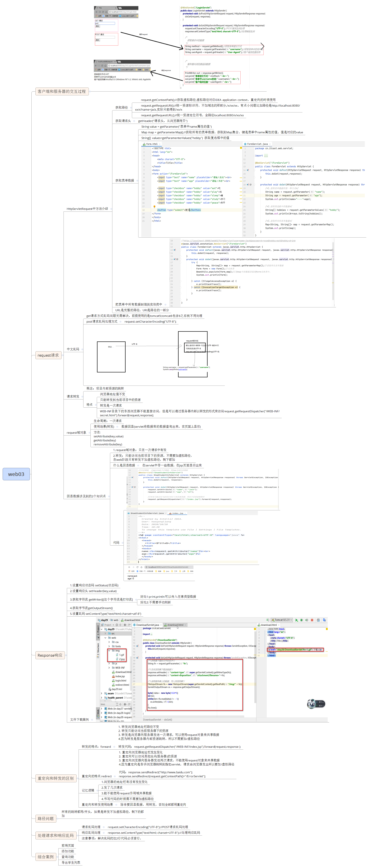Image resolution: width=369 pixels, height=868 pixels.
Task: Switch to the FormServlet.java tab
Action: pyautogui.click(x=257, y=144)
